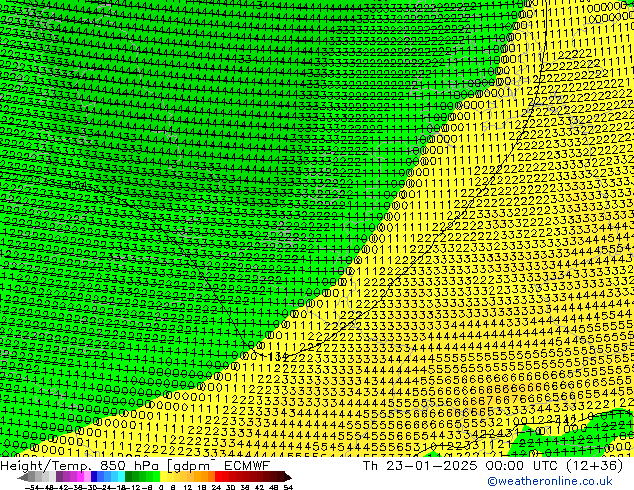Pick the dark green swatch near legend value -12

129,477
